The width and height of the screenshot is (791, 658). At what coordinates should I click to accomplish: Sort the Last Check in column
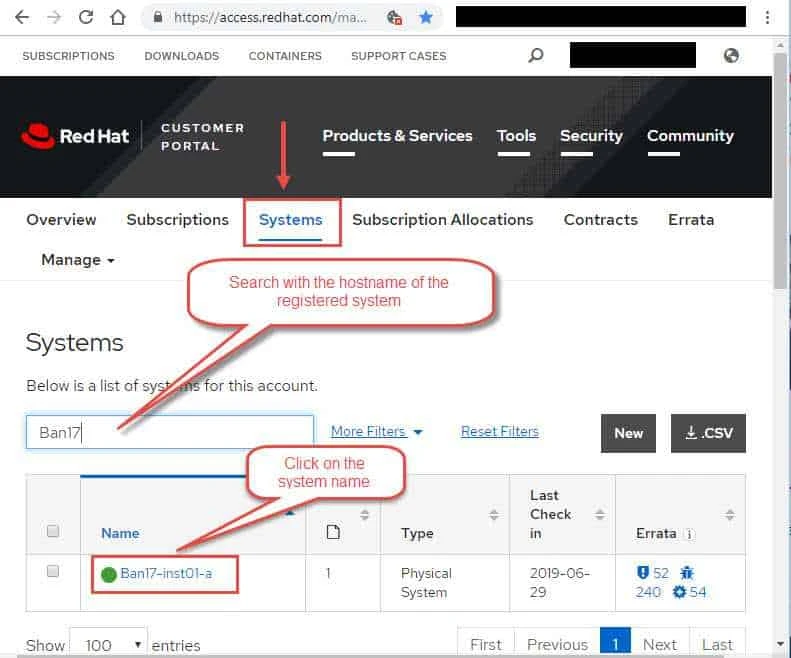point(599,514)
